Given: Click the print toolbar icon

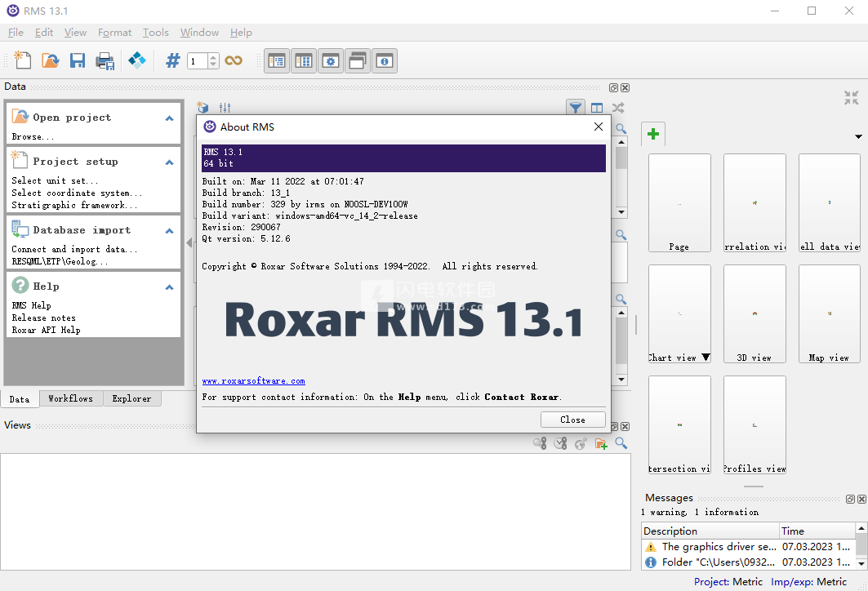Looking at the screenshot, I should point(105,60).
